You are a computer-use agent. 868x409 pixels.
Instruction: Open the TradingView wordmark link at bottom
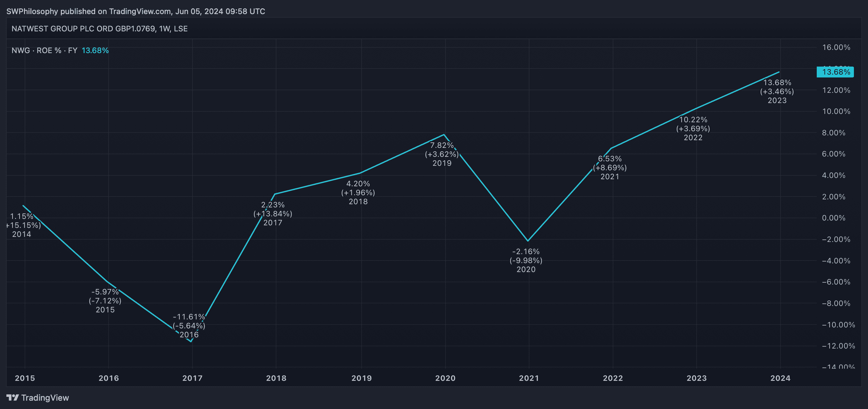tap(45, 397)
